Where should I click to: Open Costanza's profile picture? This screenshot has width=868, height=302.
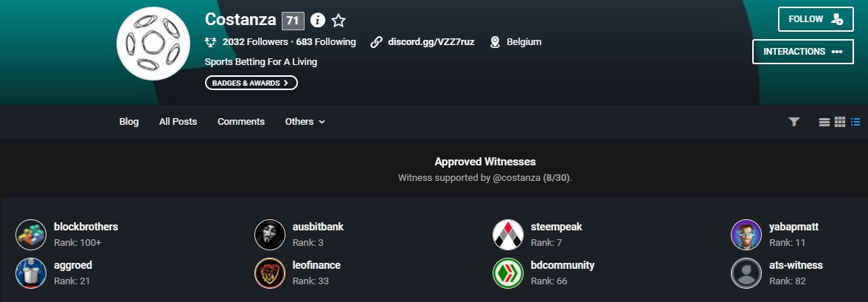point(153,44)
